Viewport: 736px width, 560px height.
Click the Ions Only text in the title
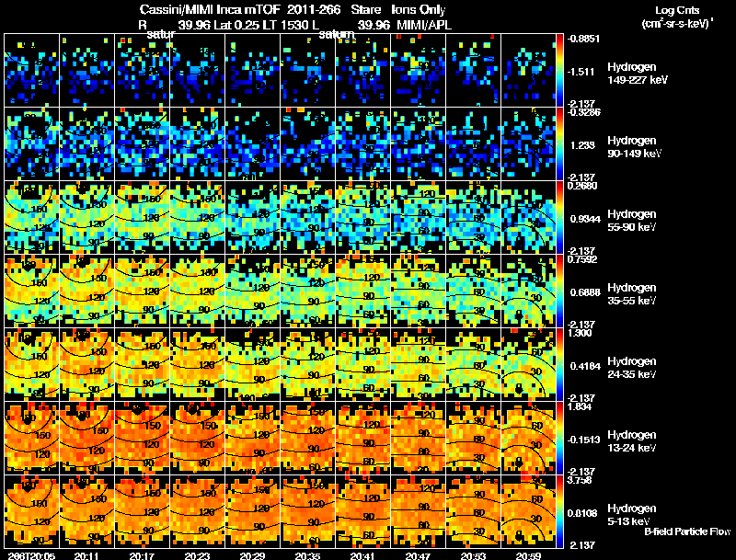tap(419, 9)
